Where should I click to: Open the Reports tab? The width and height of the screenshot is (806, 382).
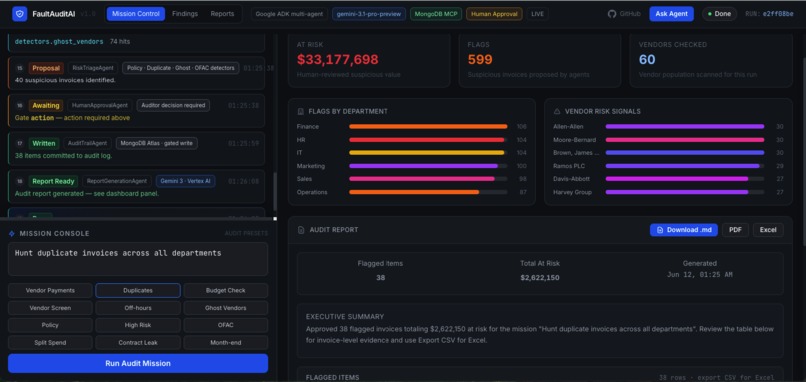point(222,14)
